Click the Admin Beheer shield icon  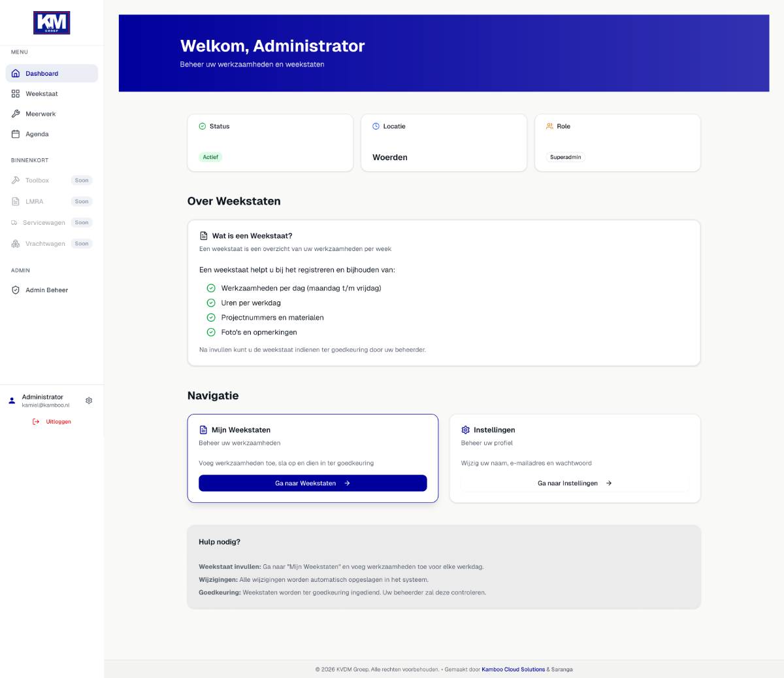[x=16, y=290]
